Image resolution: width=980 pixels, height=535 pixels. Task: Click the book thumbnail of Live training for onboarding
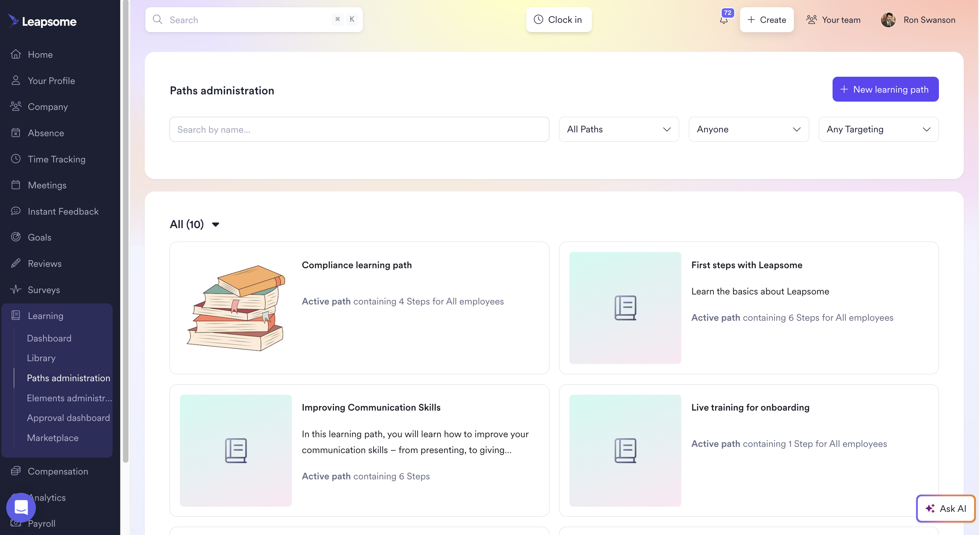click(x=625, y=450)
